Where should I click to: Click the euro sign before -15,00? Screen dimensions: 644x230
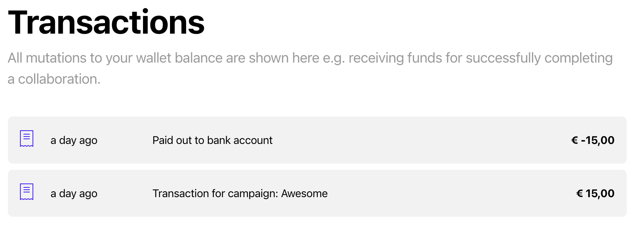(575, 140)
